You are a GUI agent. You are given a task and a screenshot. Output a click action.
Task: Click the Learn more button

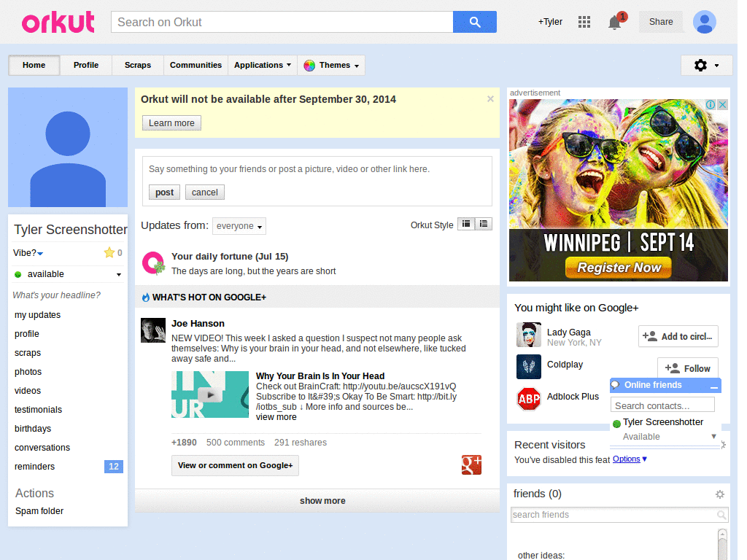(171, 122)
